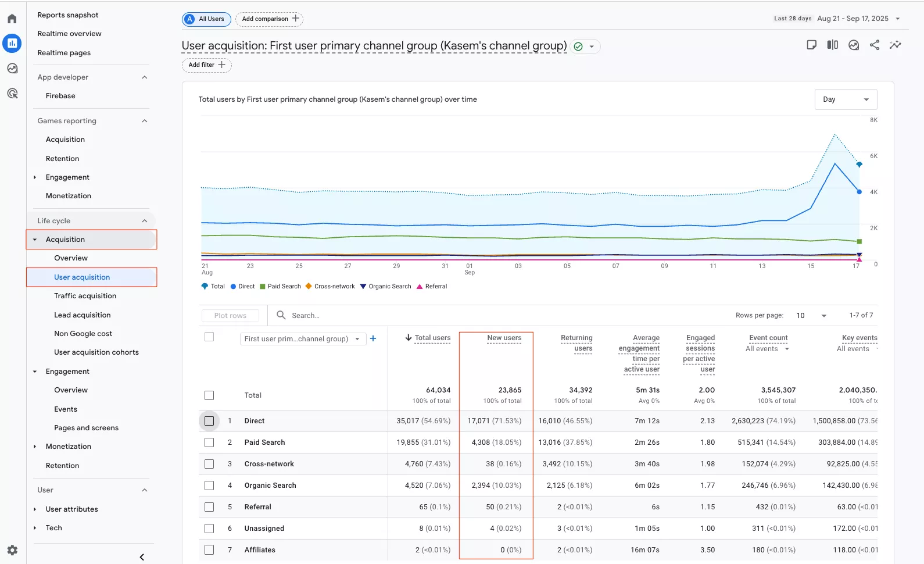Click the Edit comparisons icon
Image resolution: width=924 pixels, height=564 pixels.
pyautogui.click(x=833, y=45)
